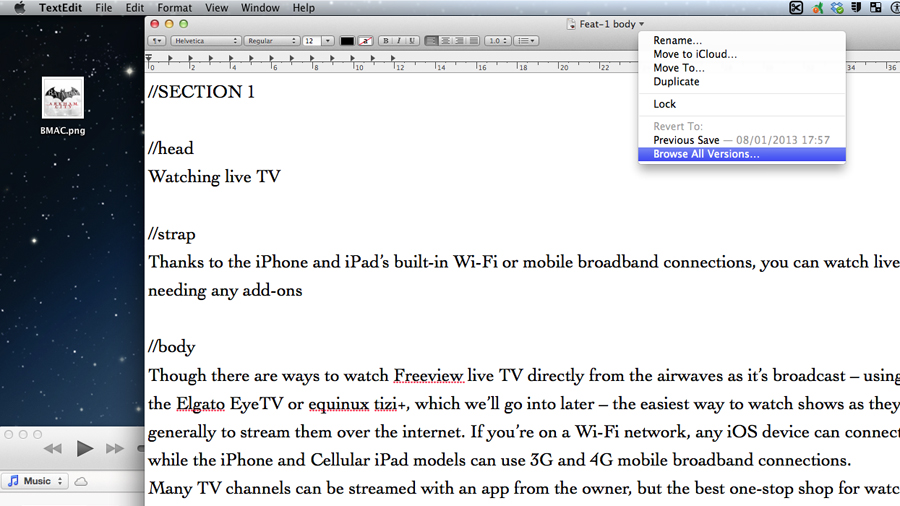Open the Apple menu

pyautogui.click(x=19, y=7)
